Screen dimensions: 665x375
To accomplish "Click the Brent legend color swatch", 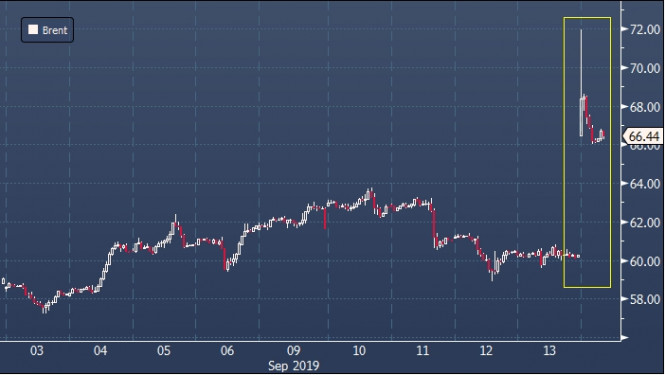I will click(33, 30).
